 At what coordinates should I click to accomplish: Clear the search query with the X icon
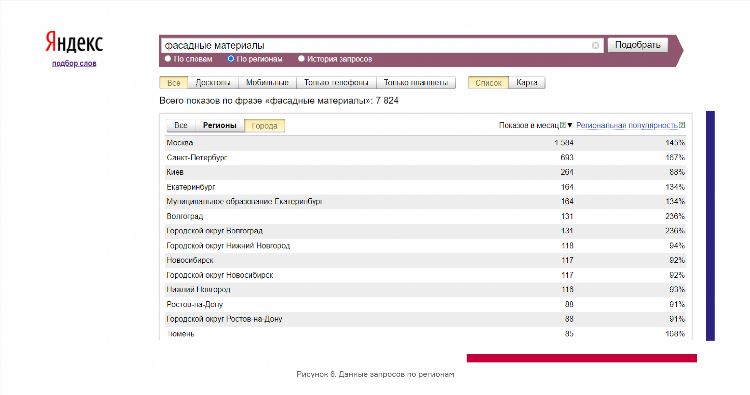coord(596,45)
